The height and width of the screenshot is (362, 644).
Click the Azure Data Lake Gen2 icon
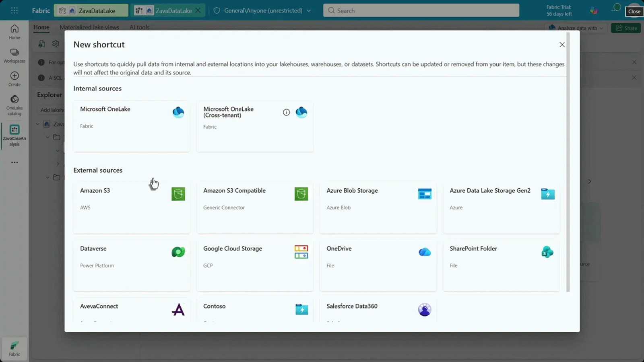tap(548, 194)
